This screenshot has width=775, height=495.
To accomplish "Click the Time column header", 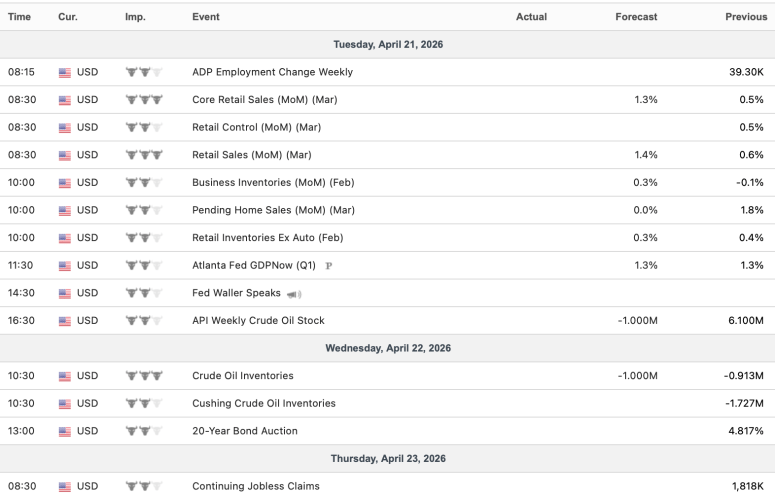I will click(x=19, y=17).
